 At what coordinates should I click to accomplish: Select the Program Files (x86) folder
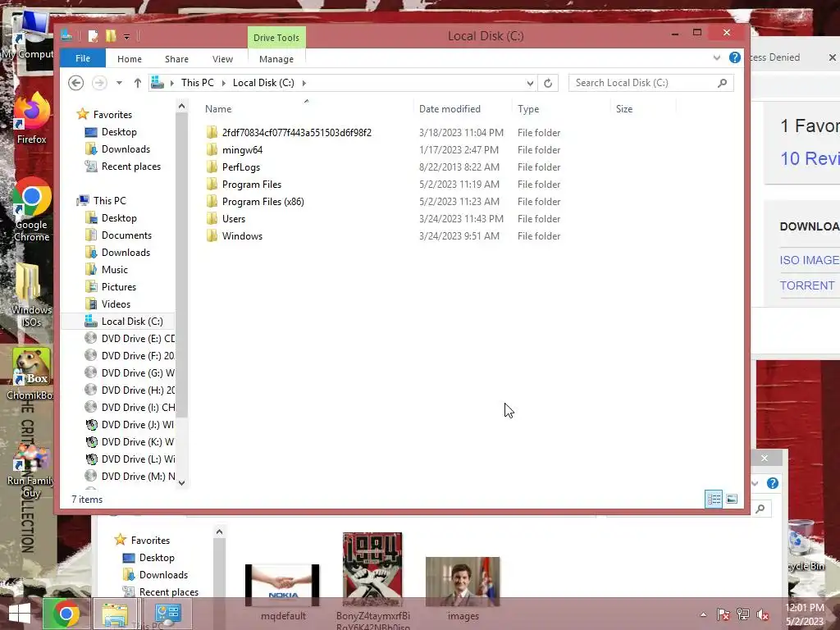tap(262, 202)
